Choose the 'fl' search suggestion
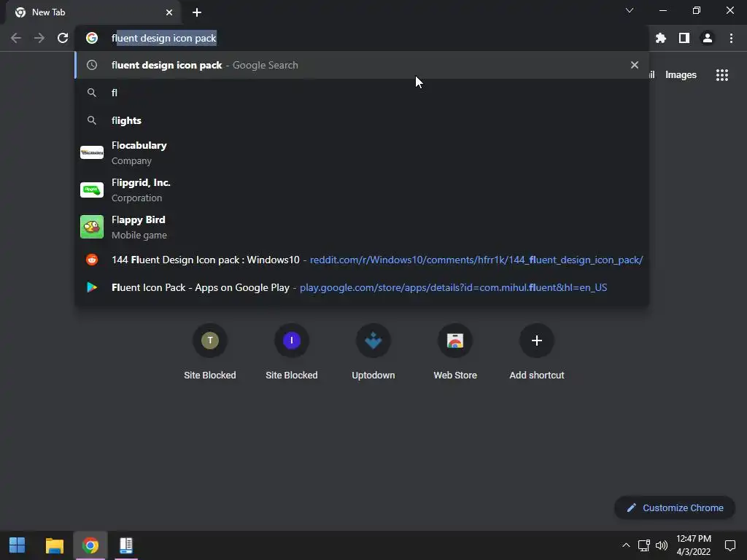The image size is (747, 560). click(x=362, y=93)
